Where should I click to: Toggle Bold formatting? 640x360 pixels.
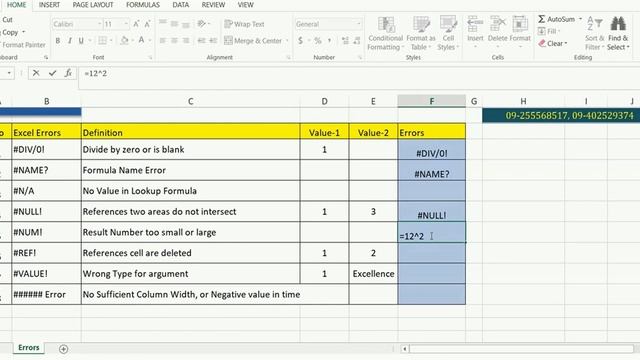[x=58, y=40]
